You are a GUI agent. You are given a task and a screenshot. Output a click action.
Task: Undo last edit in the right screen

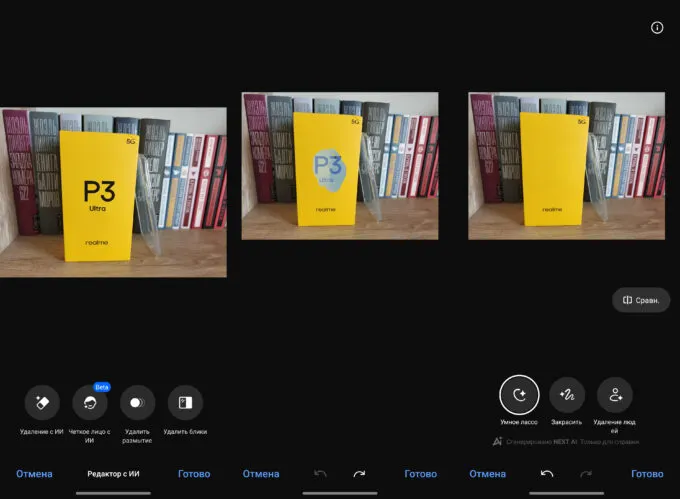click(547, 474)
